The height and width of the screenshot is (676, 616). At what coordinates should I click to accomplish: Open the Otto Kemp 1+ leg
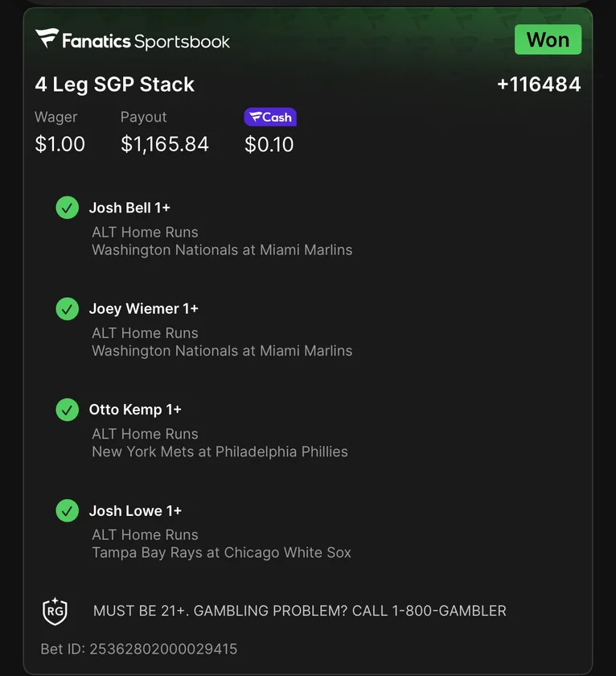[135, 410]
